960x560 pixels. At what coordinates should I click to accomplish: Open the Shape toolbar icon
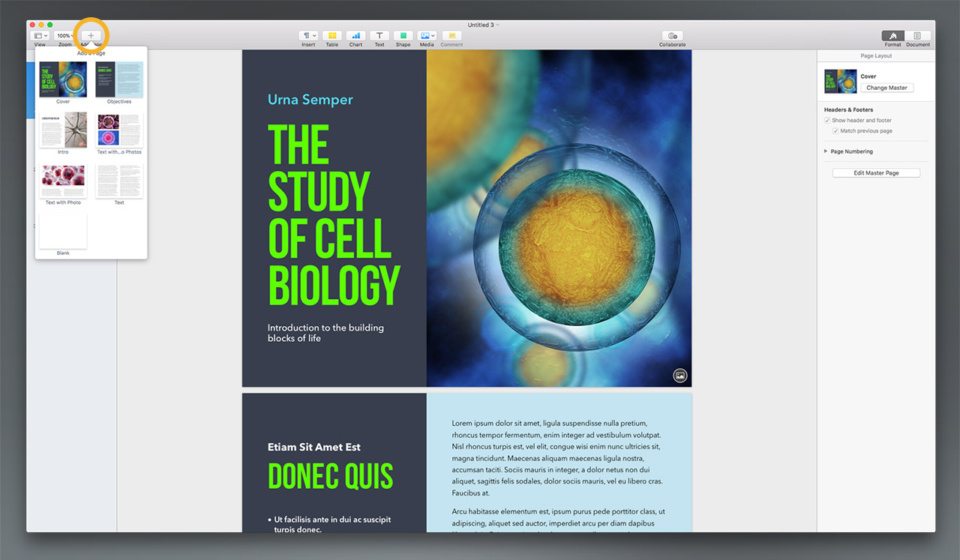[403, 35]
